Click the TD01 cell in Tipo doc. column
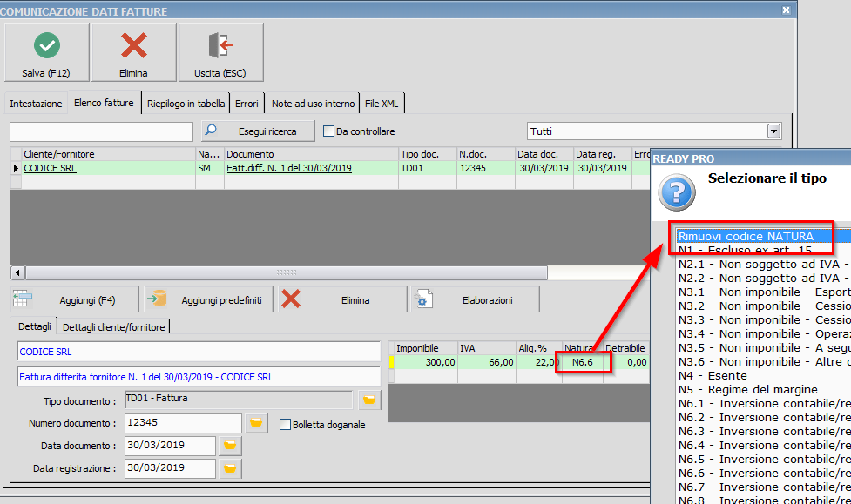Viewport: 851px width, 504px height. coord(427,168)
